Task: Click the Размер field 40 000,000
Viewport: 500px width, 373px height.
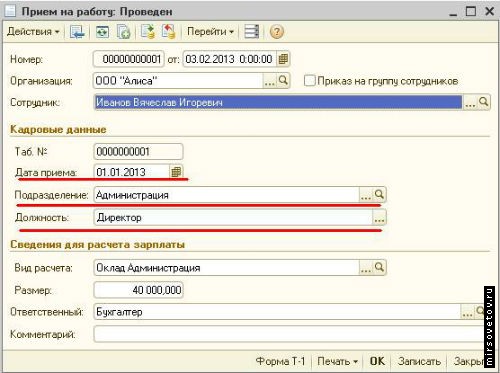Action: tap(138, 290)
